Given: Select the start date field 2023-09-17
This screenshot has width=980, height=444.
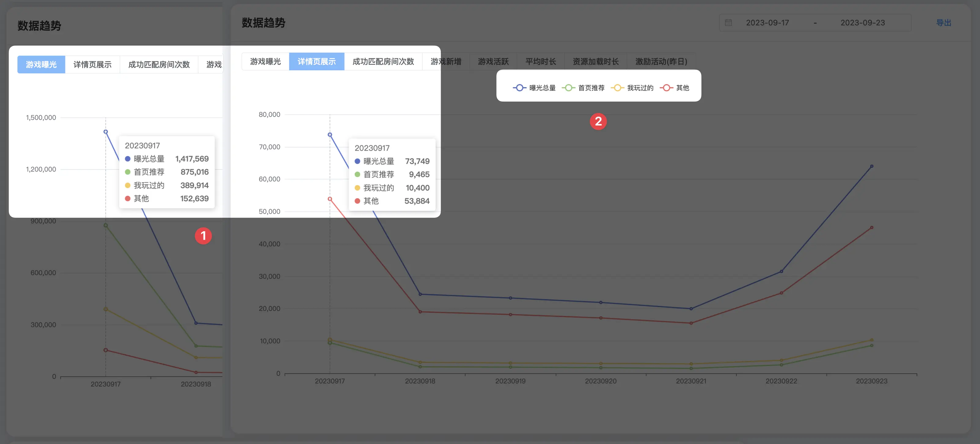Looking at the screenshot, I should point(767,23).
